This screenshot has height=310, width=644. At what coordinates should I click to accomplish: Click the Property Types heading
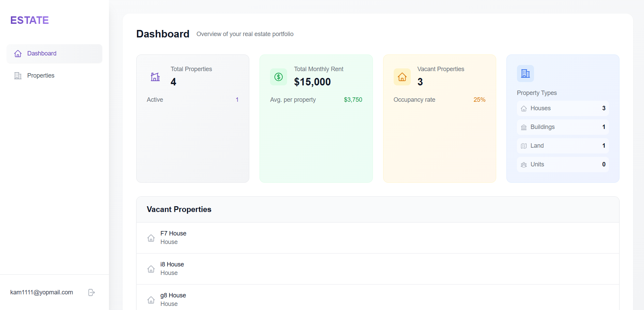pos(537,93)
